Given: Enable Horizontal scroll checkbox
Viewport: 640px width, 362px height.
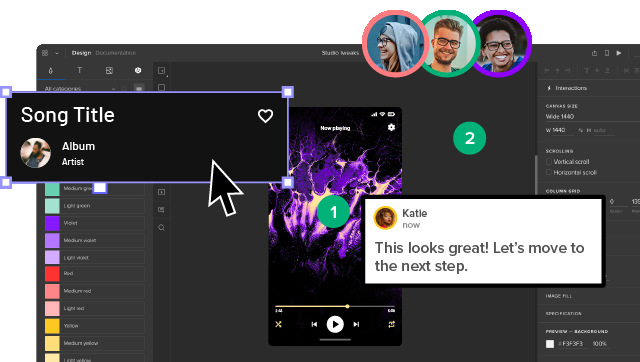Looking at the screenshot, I should click(x=549, y=172).
